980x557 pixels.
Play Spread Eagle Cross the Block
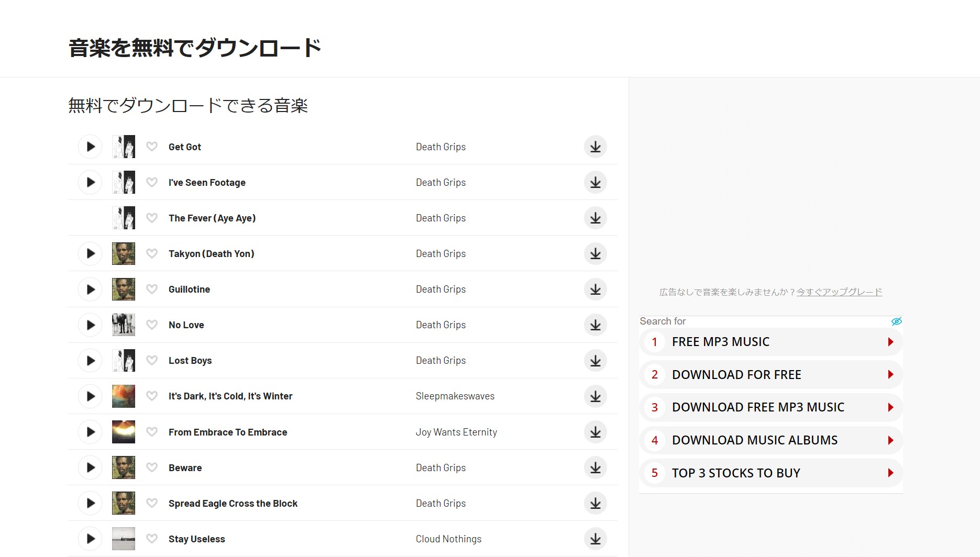coord(90,503)
